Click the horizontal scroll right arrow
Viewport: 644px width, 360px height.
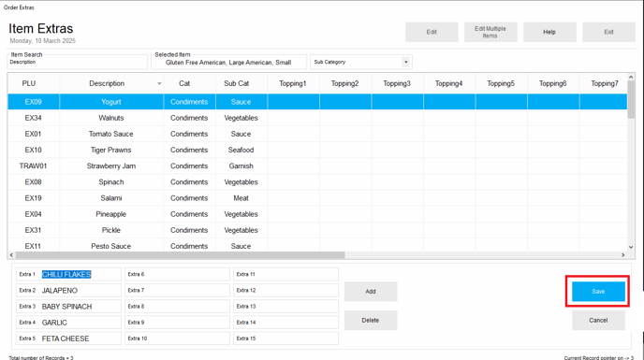623,255
